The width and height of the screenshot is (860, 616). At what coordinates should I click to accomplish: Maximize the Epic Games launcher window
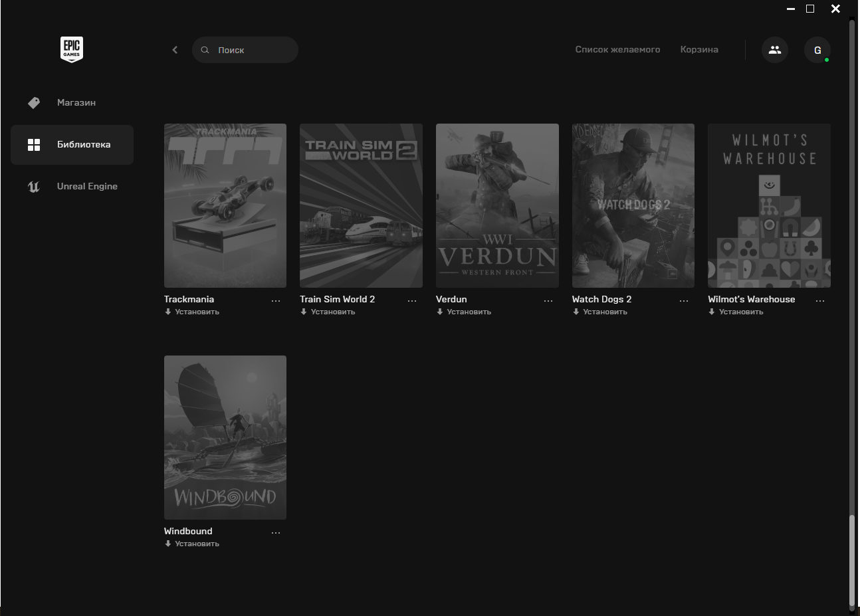[x=810, y=9]
